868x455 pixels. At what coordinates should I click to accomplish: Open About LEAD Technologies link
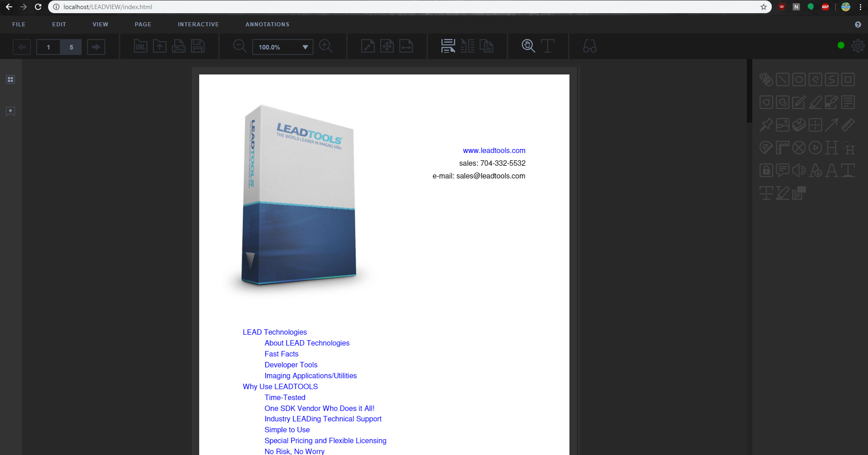[x=307, y=343]
